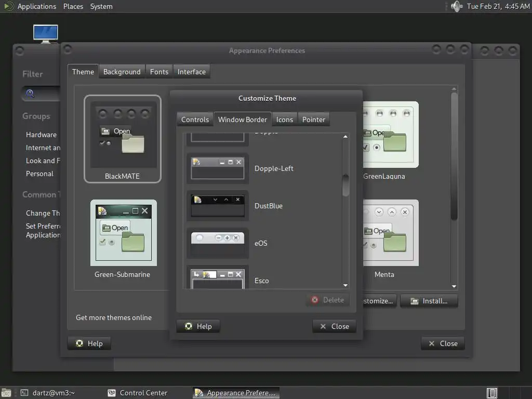532x399 pixels.
Task: Click the down arrow of border list scrollbar
Action: click(345, 285)
